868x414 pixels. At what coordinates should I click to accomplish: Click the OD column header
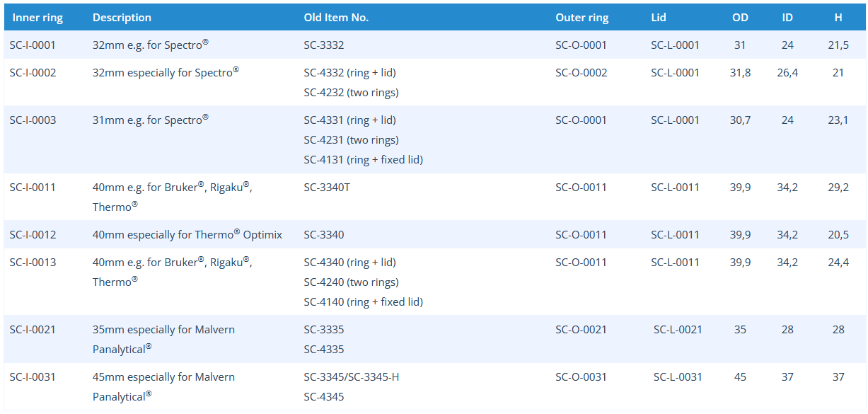click(740, 18)
